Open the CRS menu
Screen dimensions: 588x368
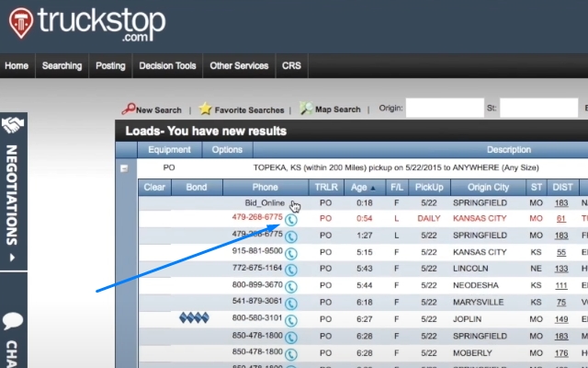coord(292,65)
